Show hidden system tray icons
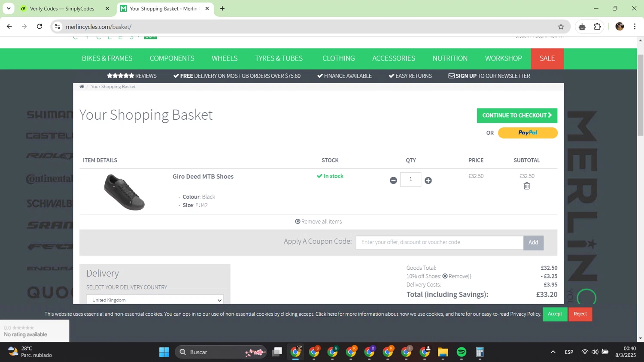 pyautogui.click(x=553, y=352)
